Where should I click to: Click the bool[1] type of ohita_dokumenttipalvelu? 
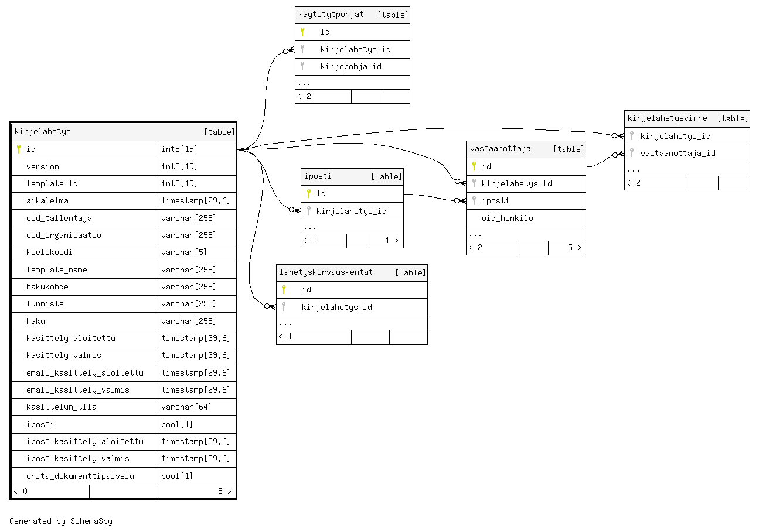click(x=177, y=476)
